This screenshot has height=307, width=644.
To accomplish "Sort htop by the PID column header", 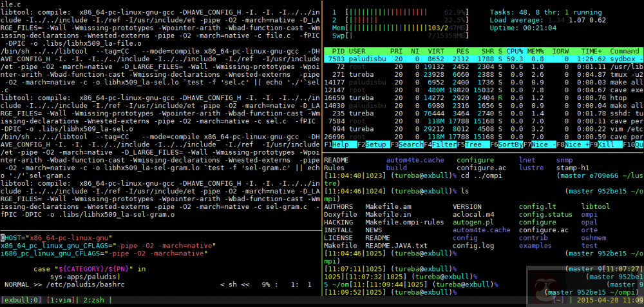I will click(x=339, y=52).
